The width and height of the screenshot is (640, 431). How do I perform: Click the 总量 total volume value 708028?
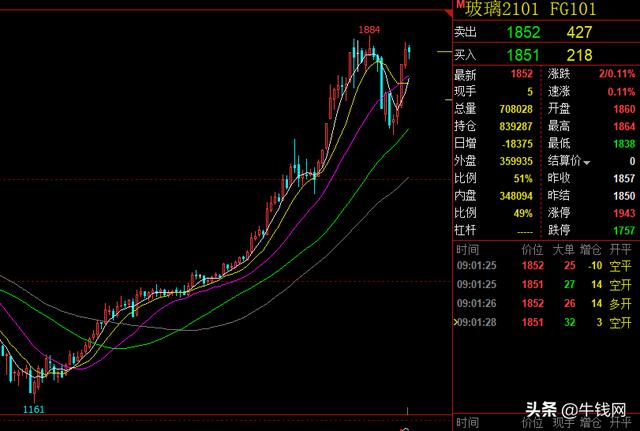pyautogui.click(x=519, y=109)
